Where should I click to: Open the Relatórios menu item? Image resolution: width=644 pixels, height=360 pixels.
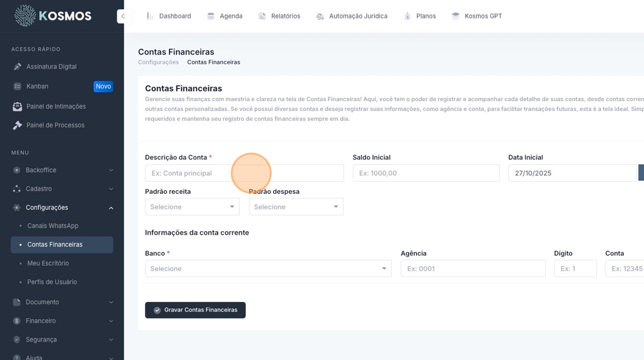pos(279,16)
